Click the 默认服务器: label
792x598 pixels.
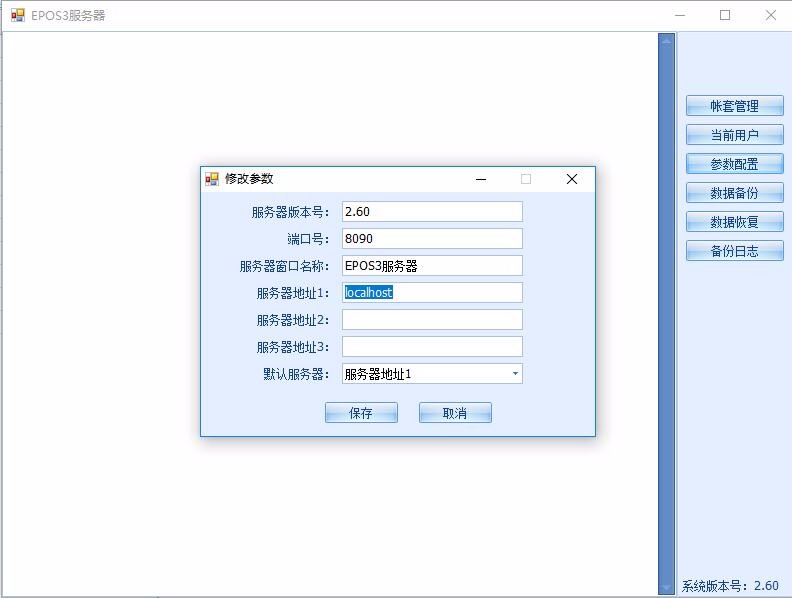click(296, 374)
